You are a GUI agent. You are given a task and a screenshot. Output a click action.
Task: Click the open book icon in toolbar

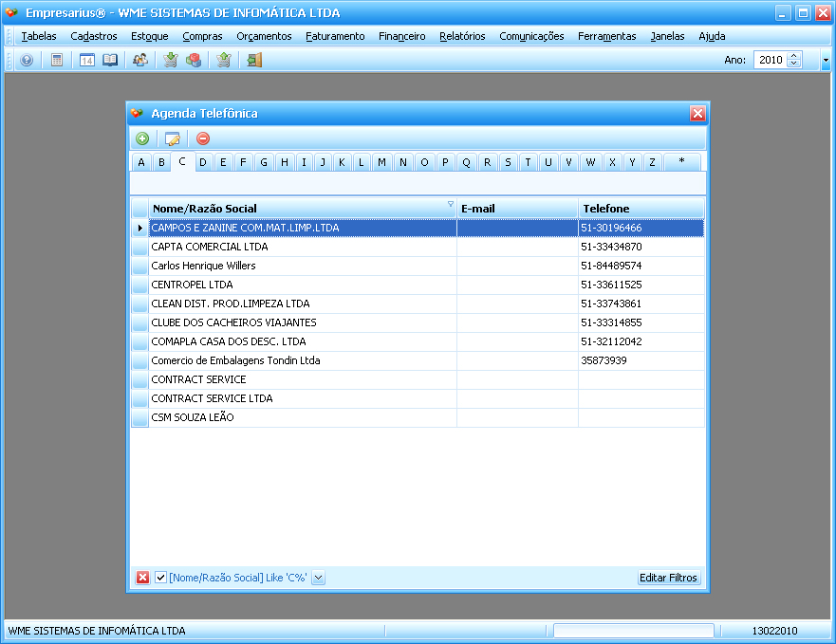(111, 60)
